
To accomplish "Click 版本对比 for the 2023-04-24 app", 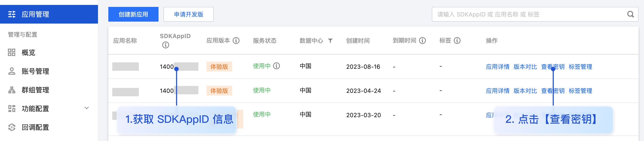I will (525, 91).
